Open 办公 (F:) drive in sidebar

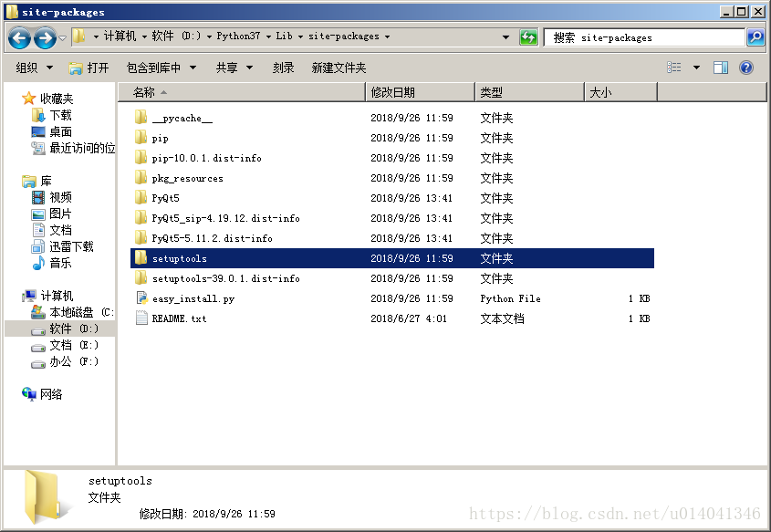[65, 361]
